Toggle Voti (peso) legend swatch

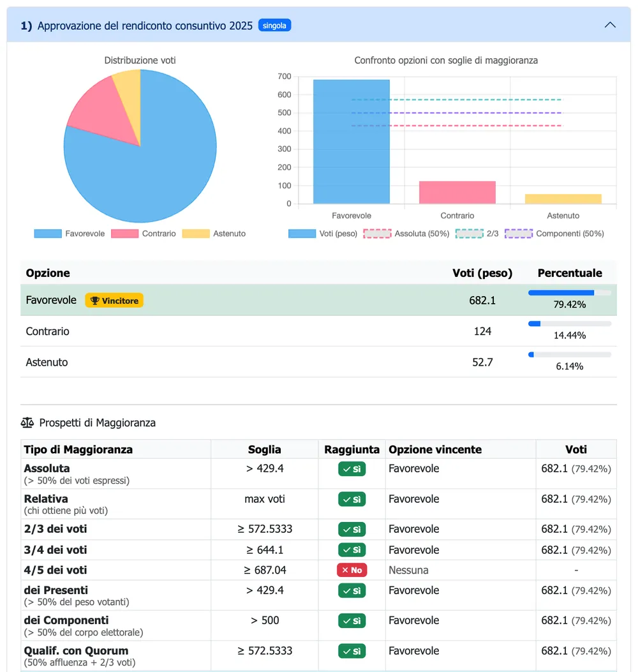[302, 234]
